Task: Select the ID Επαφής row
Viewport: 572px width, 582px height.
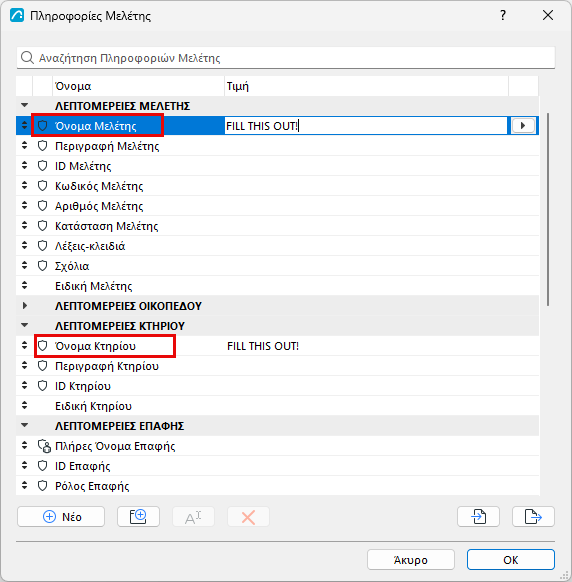Action: pyautogui.click(x=277, y=466)
